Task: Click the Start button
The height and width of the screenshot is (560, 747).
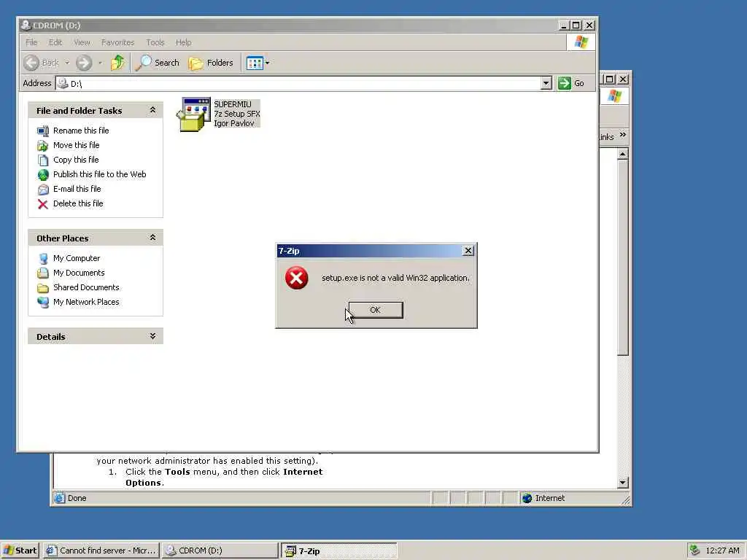Action: (x=20, y=551)
